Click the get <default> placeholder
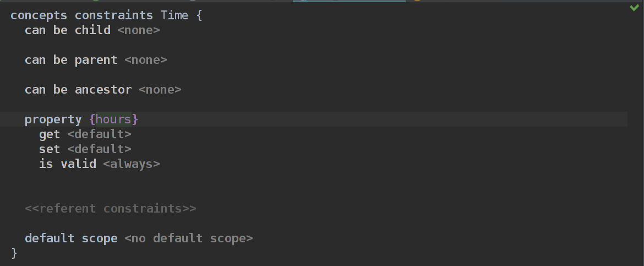Image resolution: width=644 pixels, height=266 pixels. 99,134
